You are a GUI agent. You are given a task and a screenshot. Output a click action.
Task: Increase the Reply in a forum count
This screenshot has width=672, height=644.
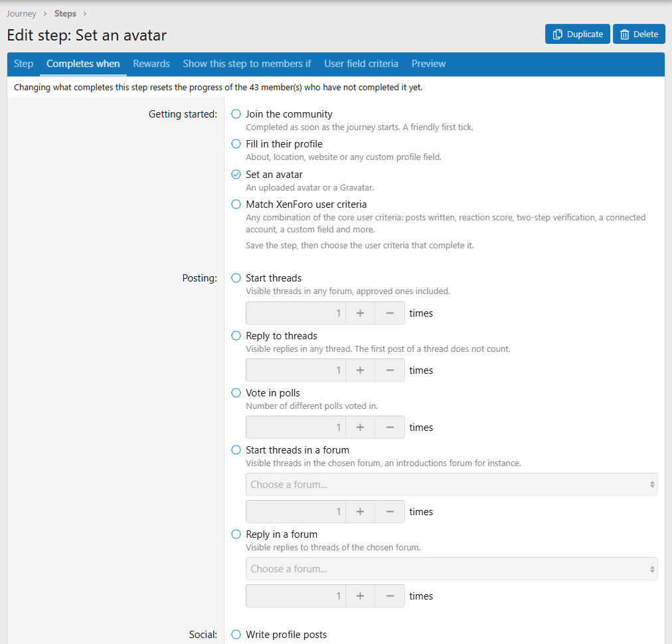click(360, 596)
